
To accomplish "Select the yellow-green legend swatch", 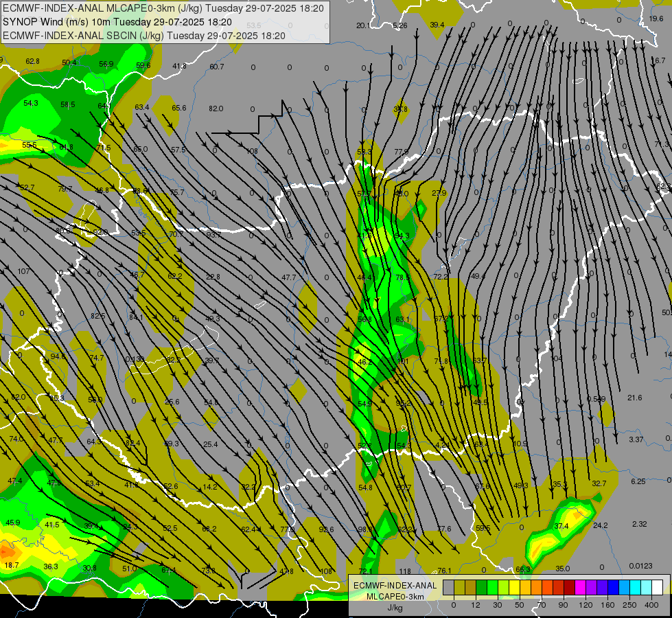I will point(504,588).
